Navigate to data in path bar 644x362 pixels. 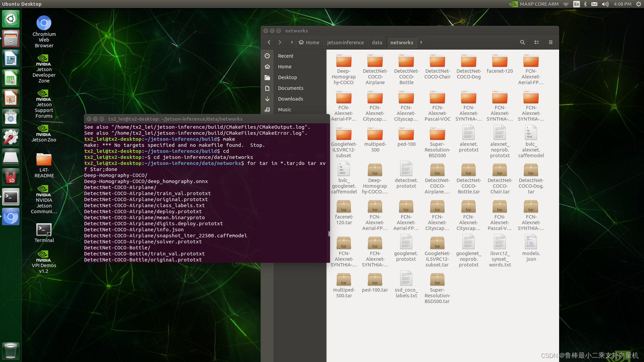(x=377, y=42)
